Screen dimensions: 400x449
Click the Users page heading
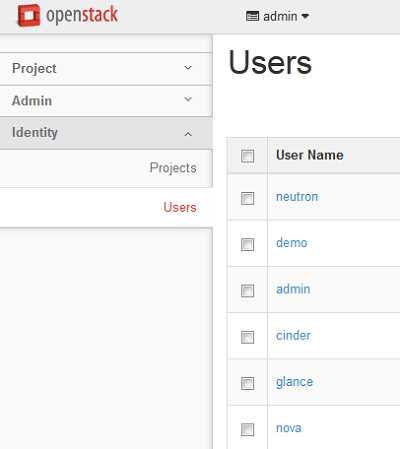tap(270, 62)
